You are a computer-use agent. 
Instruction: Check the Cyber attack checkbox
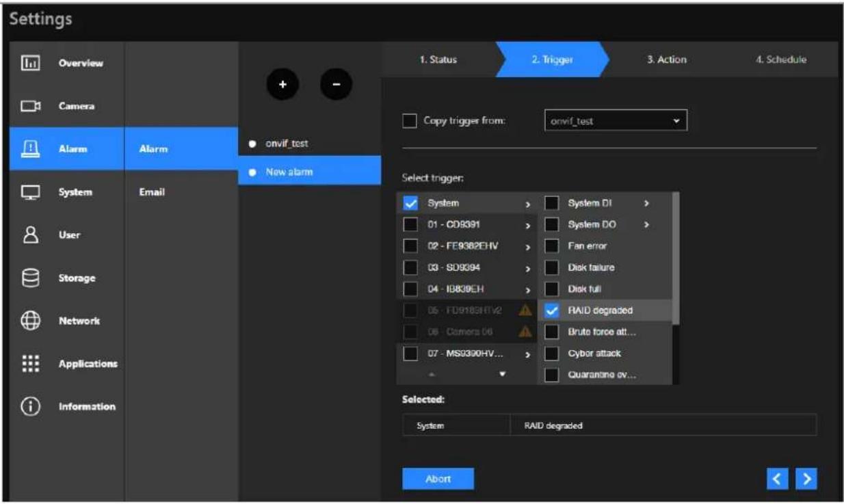pos(552,354)
